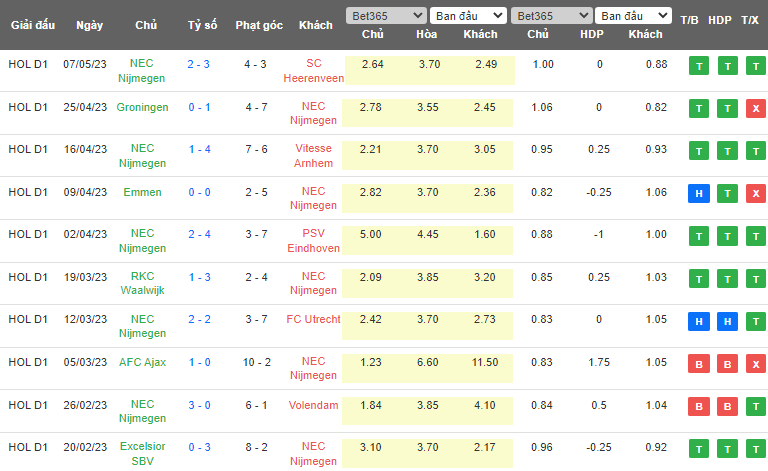Click the HDP badge for 07/05/23 match
Viewport: 768px width, 471px height.
pos(728,66)
